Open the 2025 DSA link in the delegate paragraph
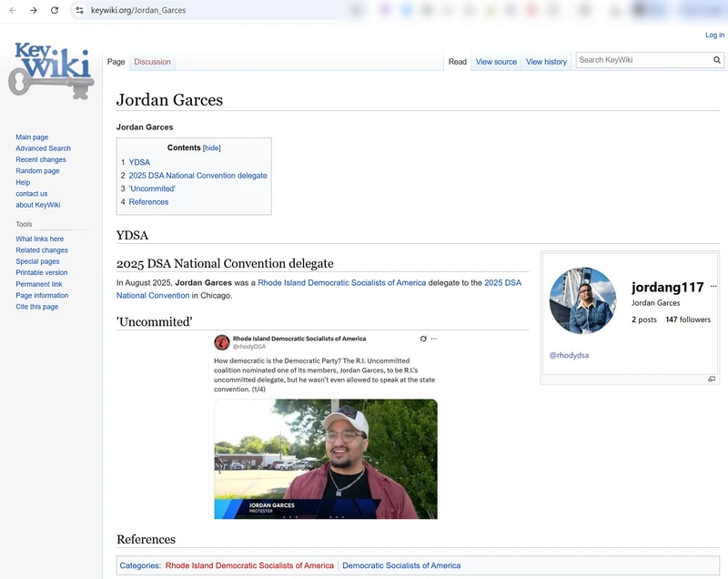728x579 pixels. 503,283
